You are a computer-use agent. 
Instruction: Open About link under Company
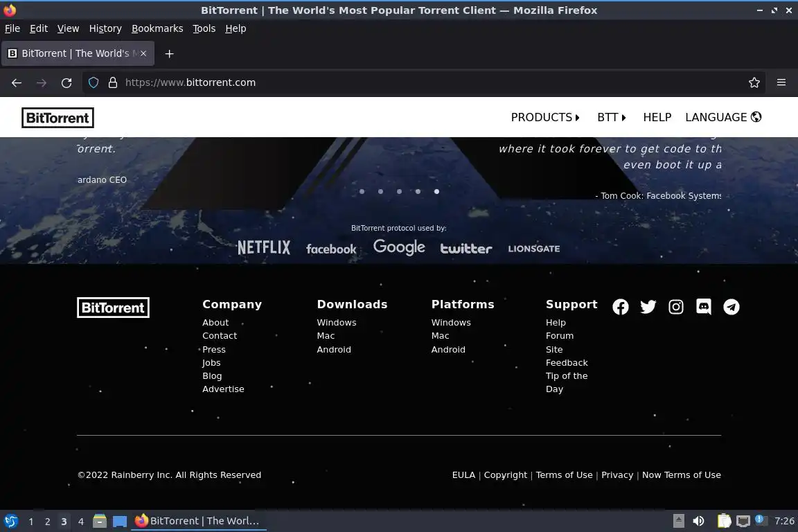click(x=215, y=323)
